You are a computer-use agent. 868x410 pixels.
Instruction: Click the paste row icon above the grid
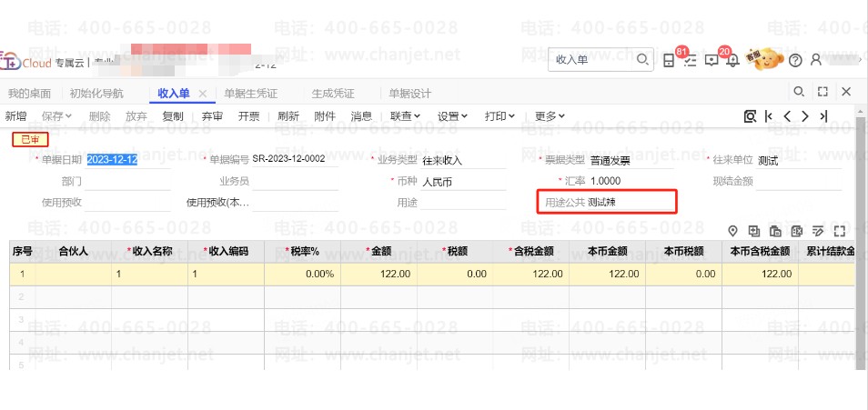coord(775,231)
